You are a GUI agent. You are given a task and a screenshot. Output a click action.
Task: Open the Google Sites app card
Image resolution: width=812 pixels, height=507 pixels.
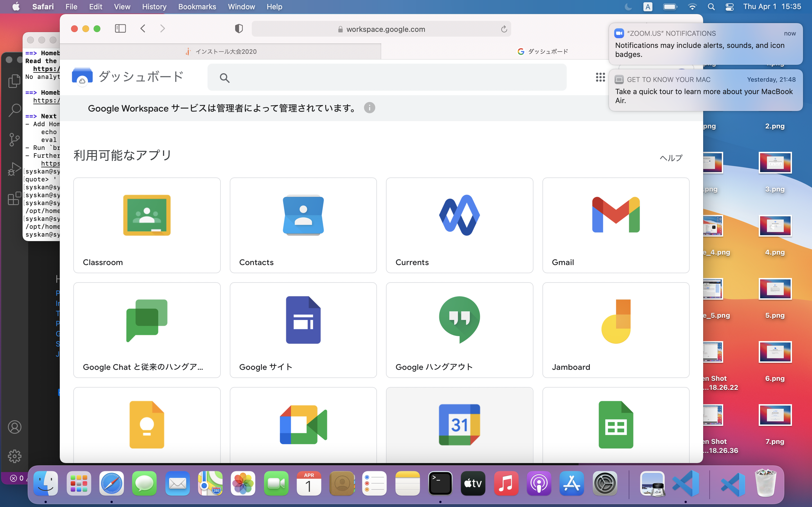click(x=303, y=330)
